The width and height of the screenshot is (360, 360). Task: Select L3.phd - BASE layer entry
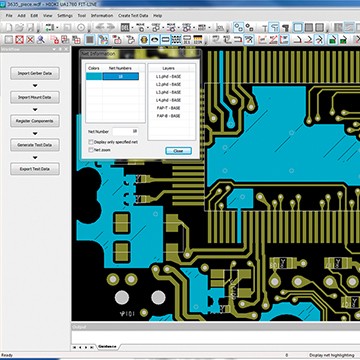168,92
